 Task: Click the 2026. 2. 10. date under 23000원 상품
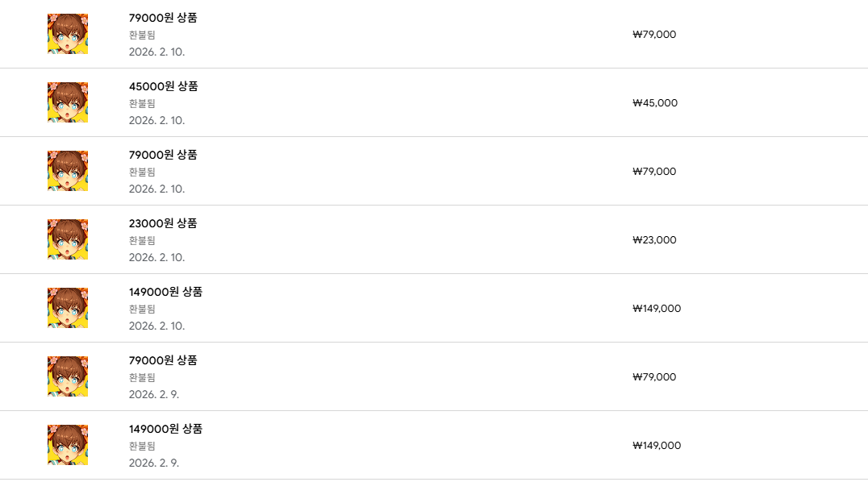pos(156,257)
